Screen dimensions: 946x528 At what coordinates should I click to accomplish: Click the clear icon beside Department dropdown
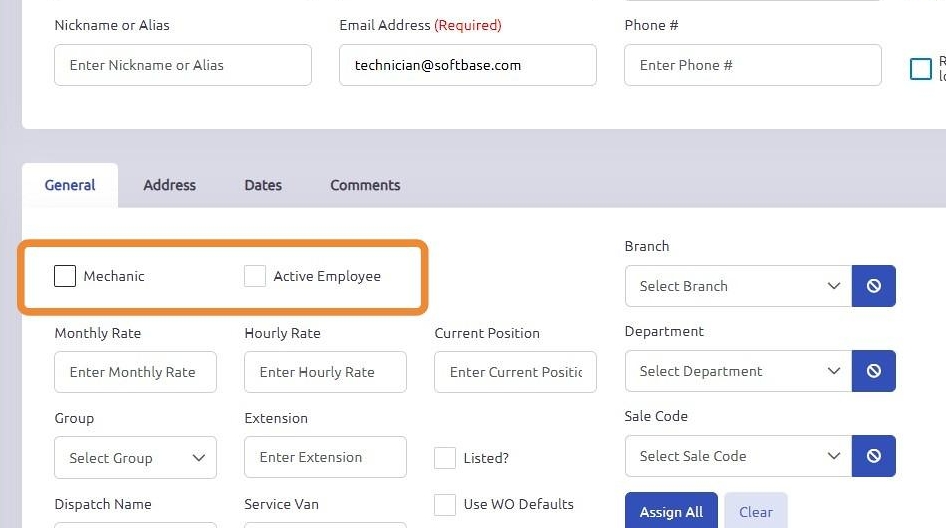coord(874,371)
